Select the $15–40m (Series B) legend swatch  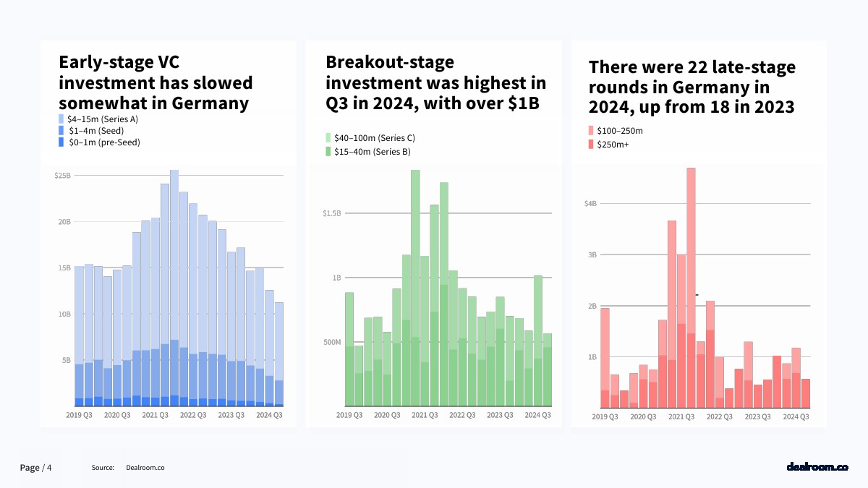click(x=328, y=152)
